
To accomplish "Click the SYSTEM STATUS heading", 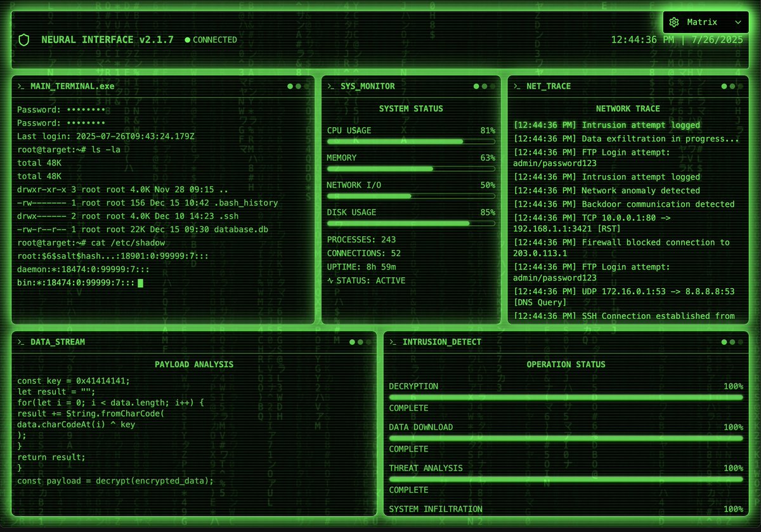I will coord(411,109).
